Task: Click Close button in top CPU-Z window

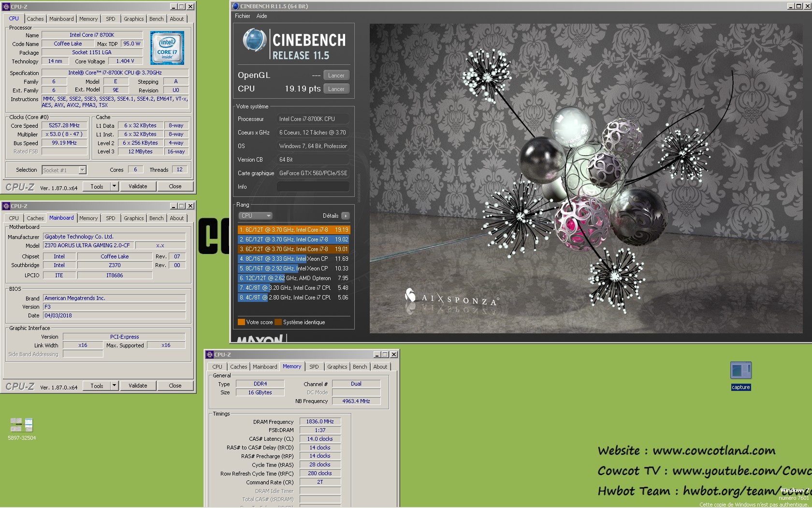Action: pyautogui.click(x=175, y=186)
